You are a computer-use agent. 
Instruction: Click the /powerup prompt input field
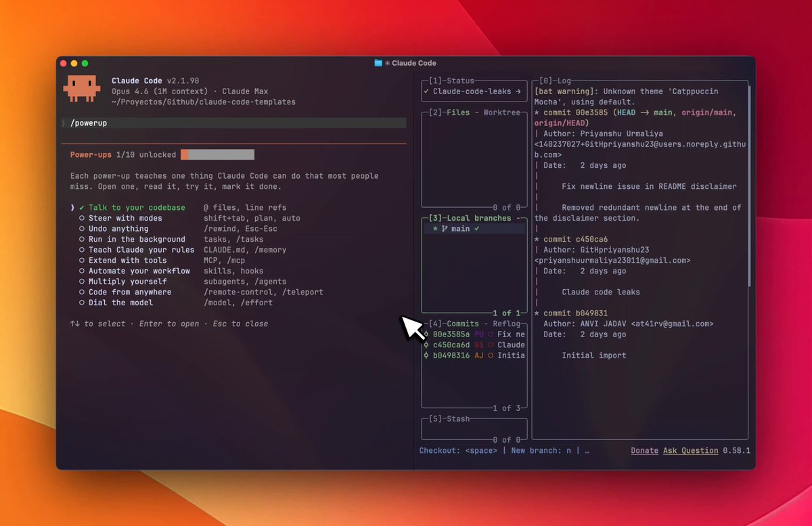233,123
